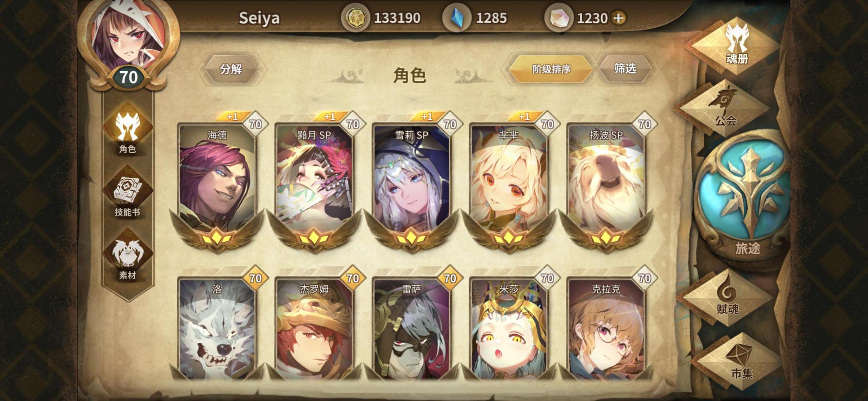The height and width of the screenshot is (401, 868).
Task: Select the 雪莉 SP character card
Action: click(412, 184)
